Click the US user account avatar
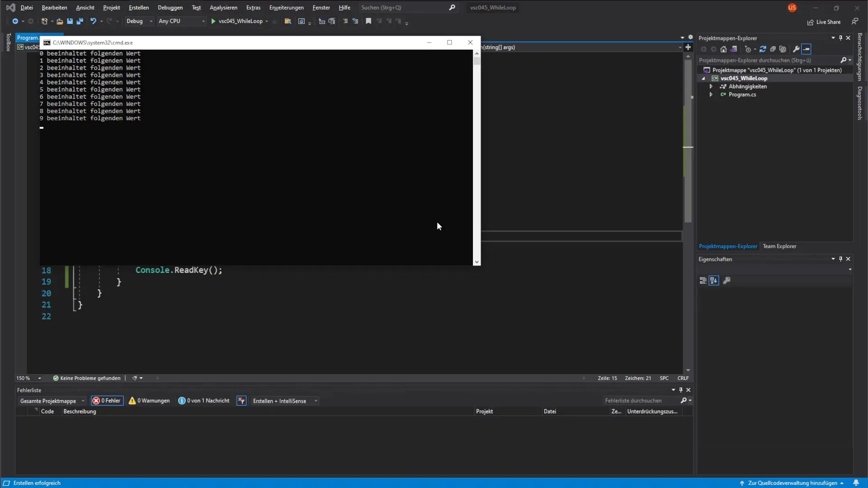Screen dimensions: 868x488 point(792,8)
